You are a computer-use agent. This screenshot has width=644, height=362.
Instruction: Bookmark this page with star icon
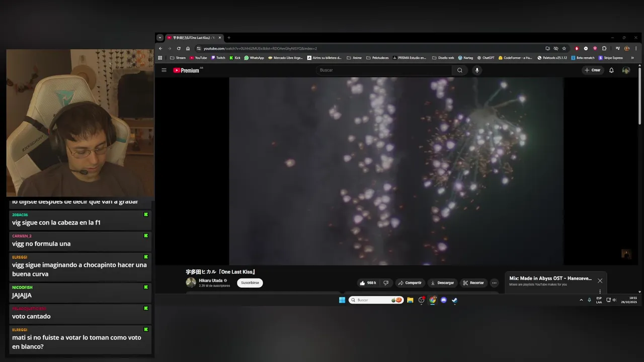564,48
